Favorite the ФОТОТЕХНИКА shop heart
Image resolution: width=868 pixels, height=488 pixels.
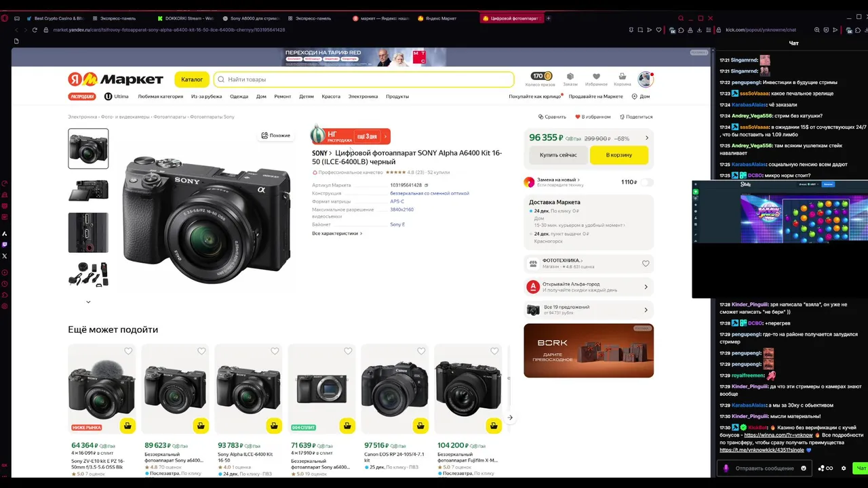tap(646, 264)
